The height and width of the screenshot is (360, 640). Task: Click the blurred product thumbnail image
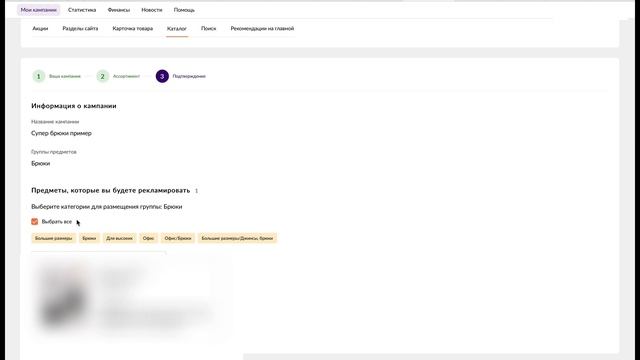(63, 297)
